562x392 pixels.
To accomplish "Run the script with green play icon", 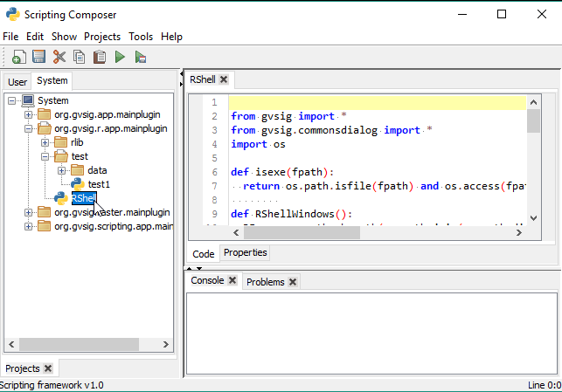I will tap(120, 57).
